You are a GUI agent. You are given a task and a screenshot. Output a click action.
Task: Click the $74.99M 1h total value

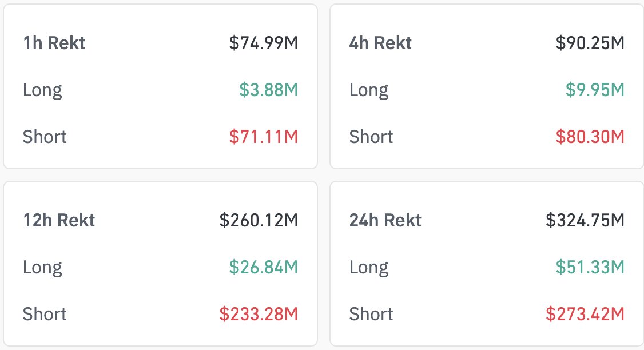coord(264,43)
